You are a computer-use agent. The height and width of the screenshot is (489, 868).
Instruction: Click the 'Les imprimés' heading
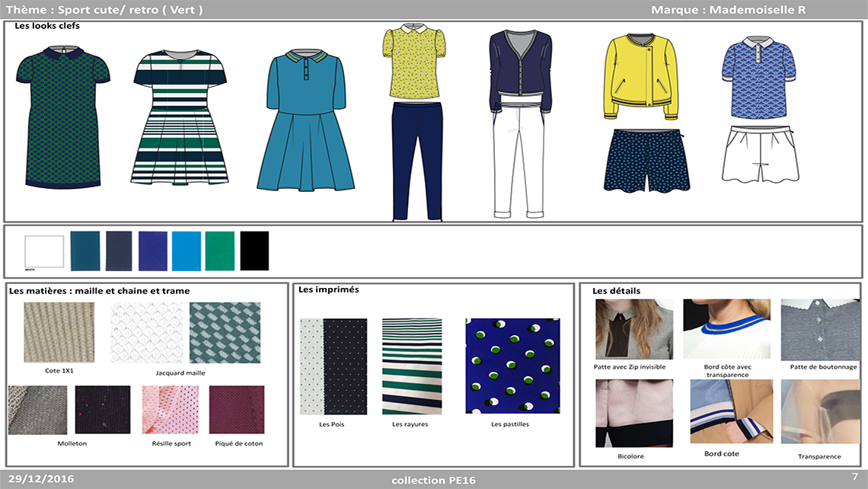coord(329,289)
